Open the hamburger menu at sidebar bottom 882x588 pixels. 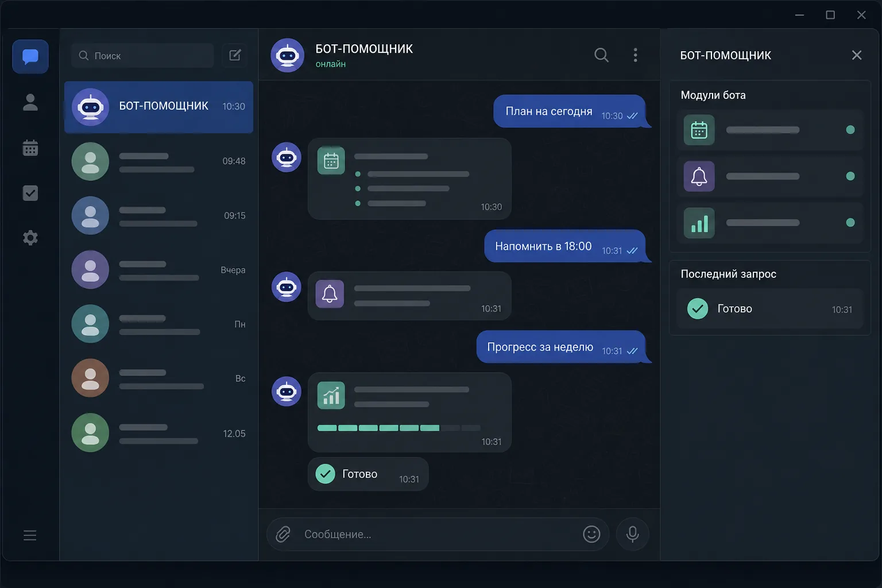[30, 535]
